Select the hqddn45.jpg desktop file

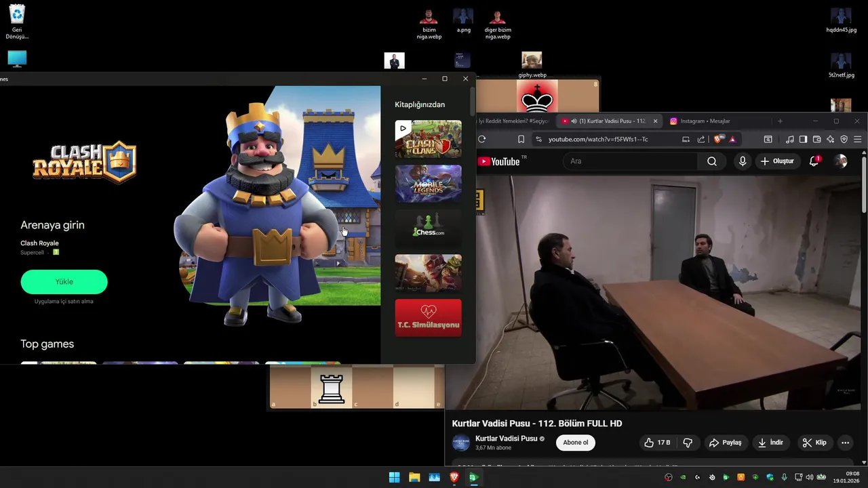click(x=841, y=21)
